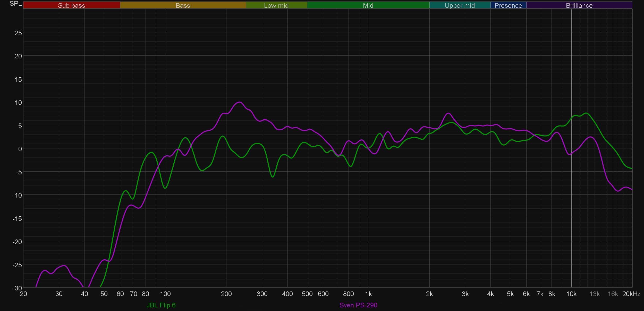The width and height of the screenshot is (644, 311).
Task: Click the JBL Flip 6 legend label
Action: click(161, 305)
